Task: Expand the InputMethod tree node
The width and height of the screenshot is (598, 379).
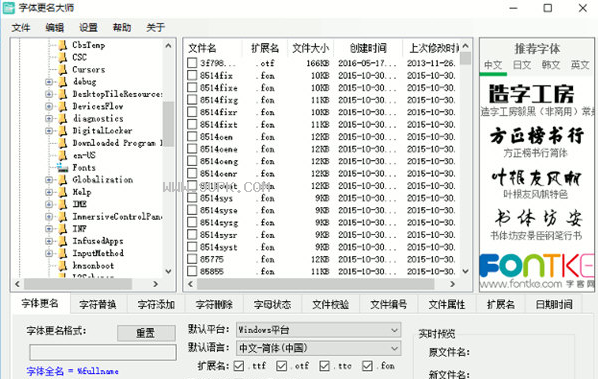Action: coord(49,253)
